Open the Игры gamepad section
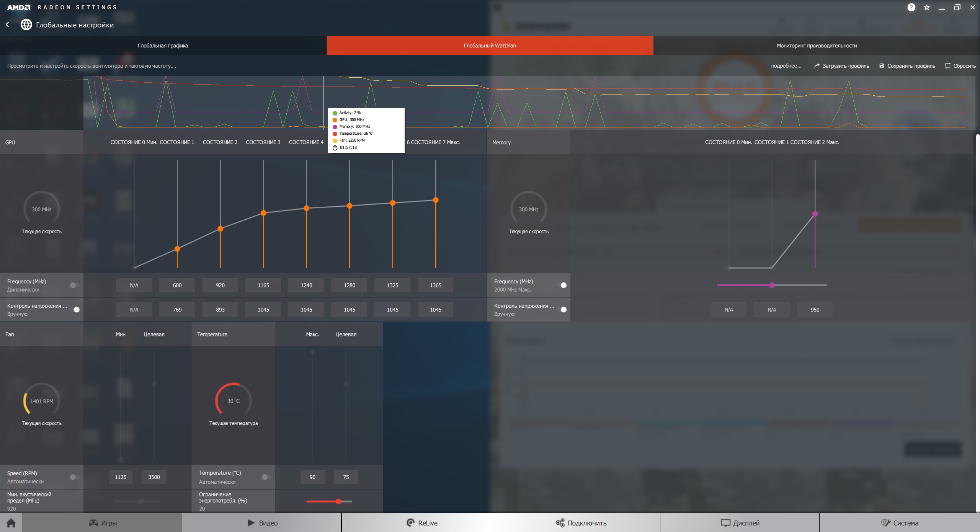Viewport: 980px width, 532px height. pos(103,523)
